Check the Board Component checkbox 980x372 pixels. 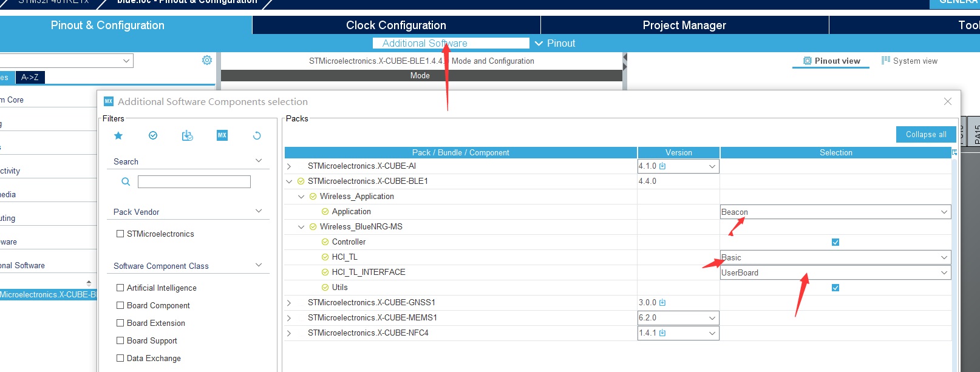[120, 305]
